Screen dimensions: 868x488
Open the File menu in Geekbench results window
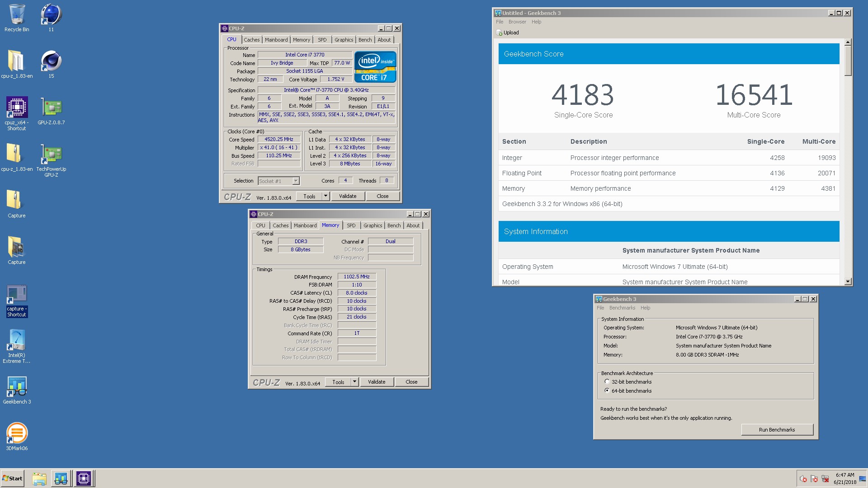(x=500, y=22)
